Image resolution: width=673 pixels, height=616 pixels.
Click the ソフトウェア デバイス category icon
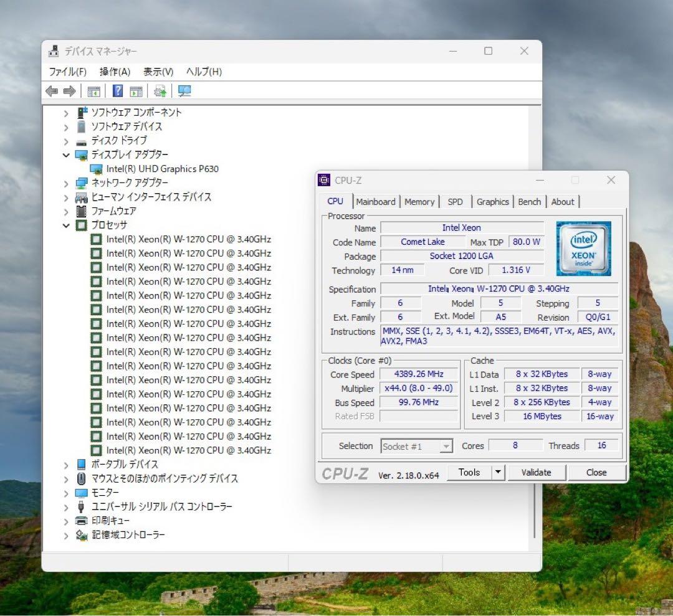[x=82, y=126]
